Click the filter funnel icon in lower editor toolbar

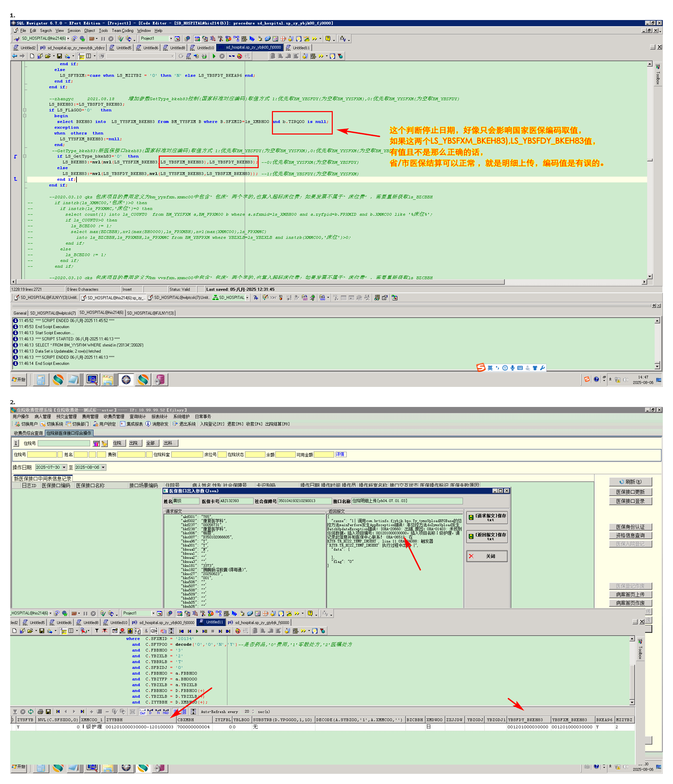click(97, 631)
